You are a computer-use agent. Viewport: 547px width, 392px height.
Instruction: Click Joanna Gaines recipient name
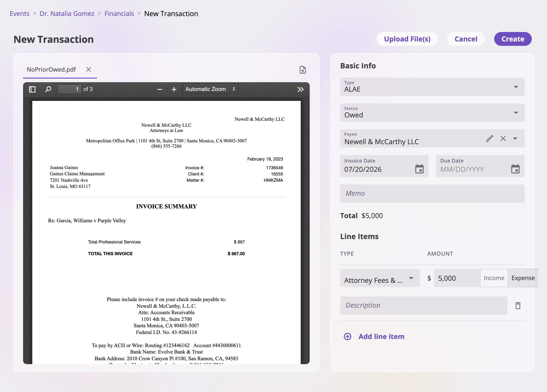[64, 167]
